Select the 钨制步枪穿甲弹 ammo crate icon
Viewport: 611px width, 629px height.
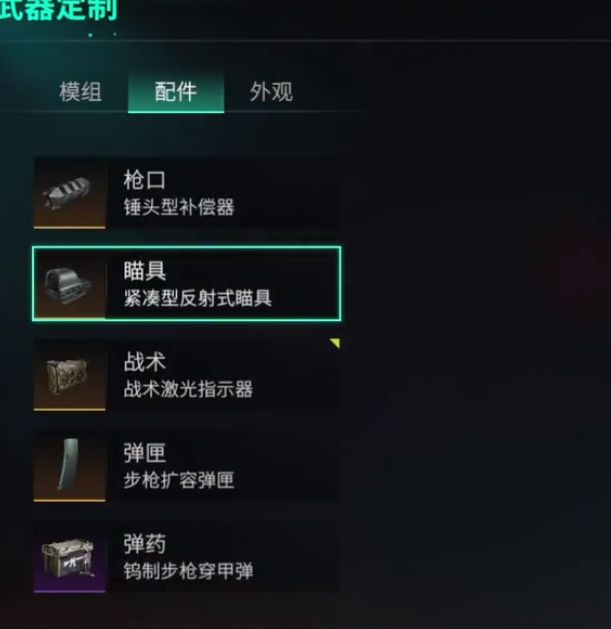(x=69, y=558)
